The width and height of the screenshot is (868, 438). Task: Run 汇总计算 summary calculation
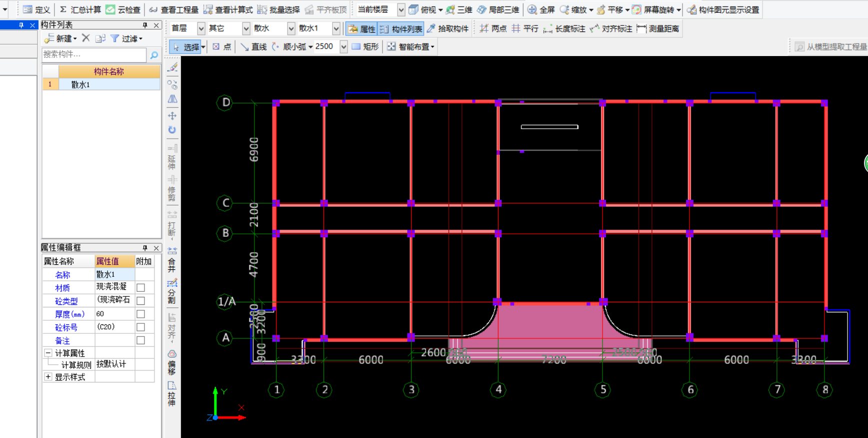80,10
